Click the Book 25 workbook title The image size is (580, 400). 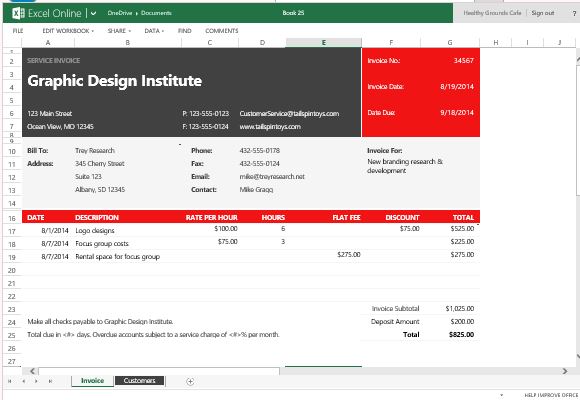tap(293, 13)
